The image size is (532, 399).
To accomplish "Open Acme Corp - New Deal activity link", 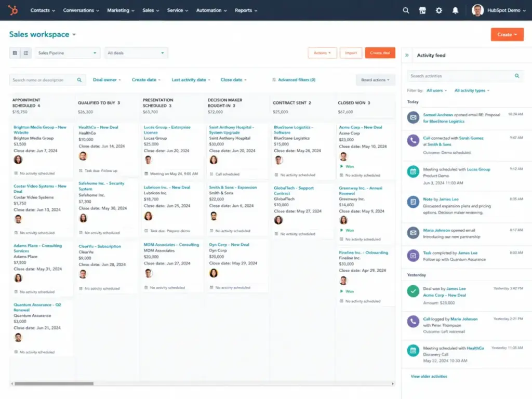I will tap(445, 295).
